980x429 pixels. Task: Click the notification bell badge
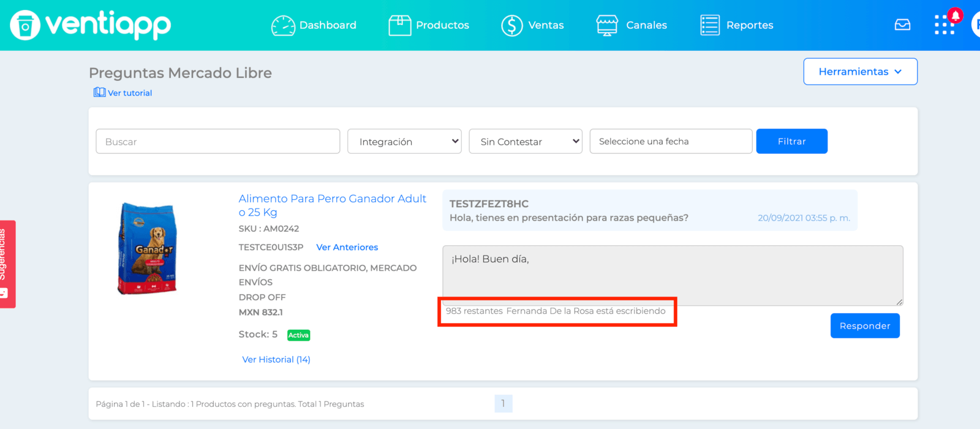point(956,15)
